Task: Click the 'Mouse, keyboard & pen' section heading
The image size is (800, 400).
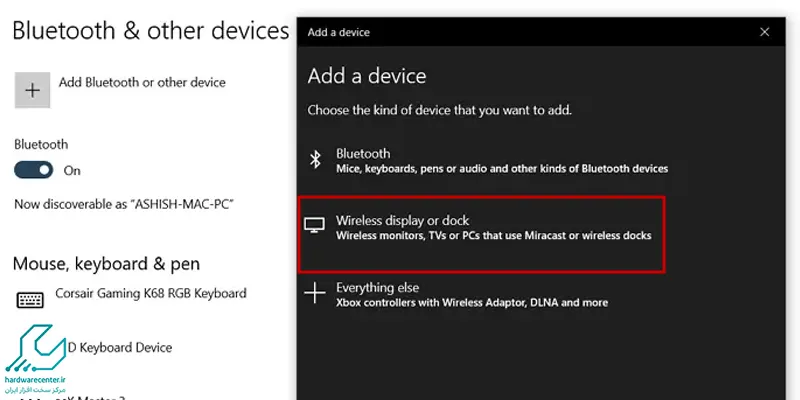Action: 106,263
